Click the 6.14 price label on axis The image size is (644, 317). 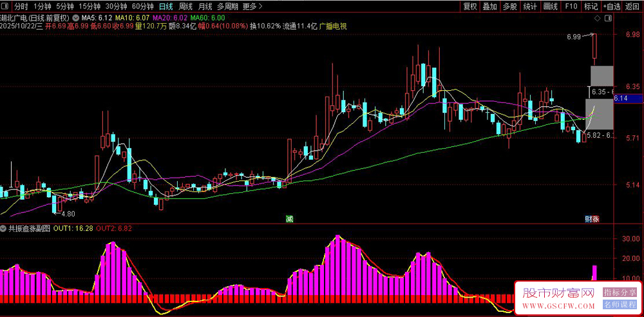click(621, 98)
